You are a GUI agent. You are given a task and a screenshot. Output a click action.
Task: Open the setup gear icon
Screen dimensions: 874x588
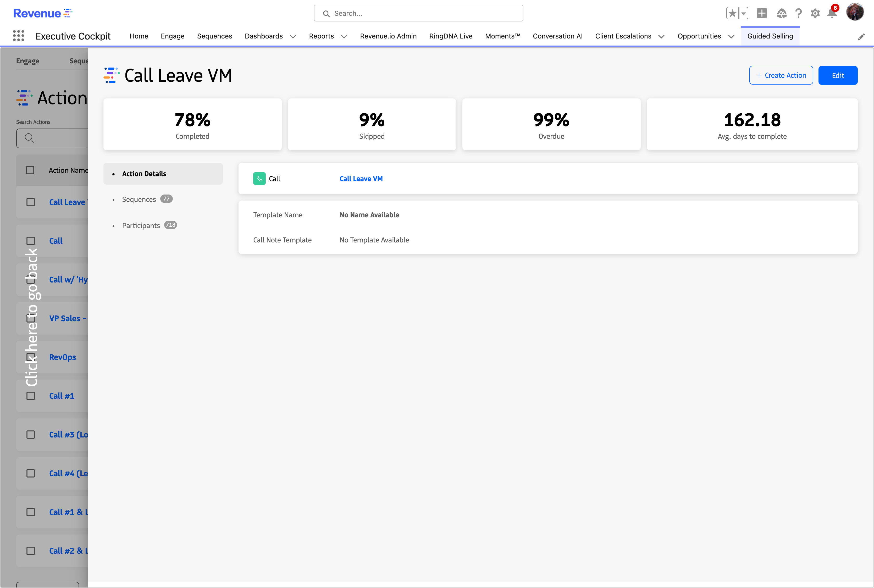tap(815, 14)
